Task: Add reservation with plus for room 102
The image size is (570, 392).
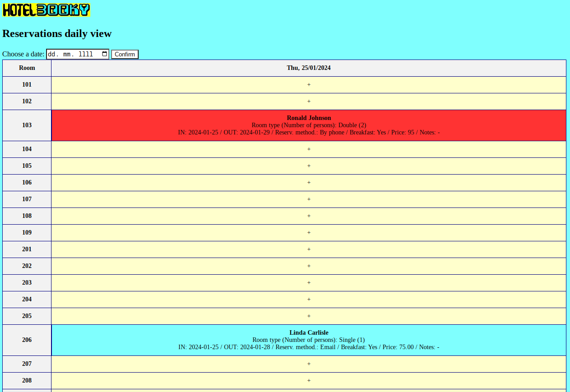Action: click(308, 101)
